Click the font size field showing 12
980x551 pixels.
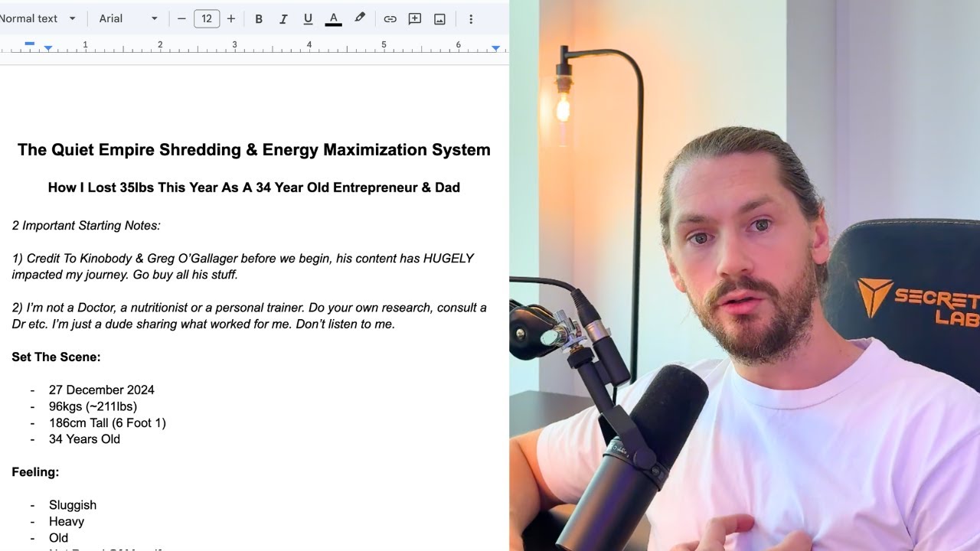(x=207, y=18)
